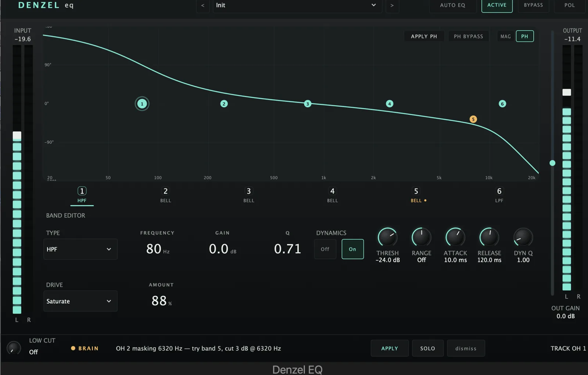Open the DRIVE dropdown showing Saturate

(80, 301)
